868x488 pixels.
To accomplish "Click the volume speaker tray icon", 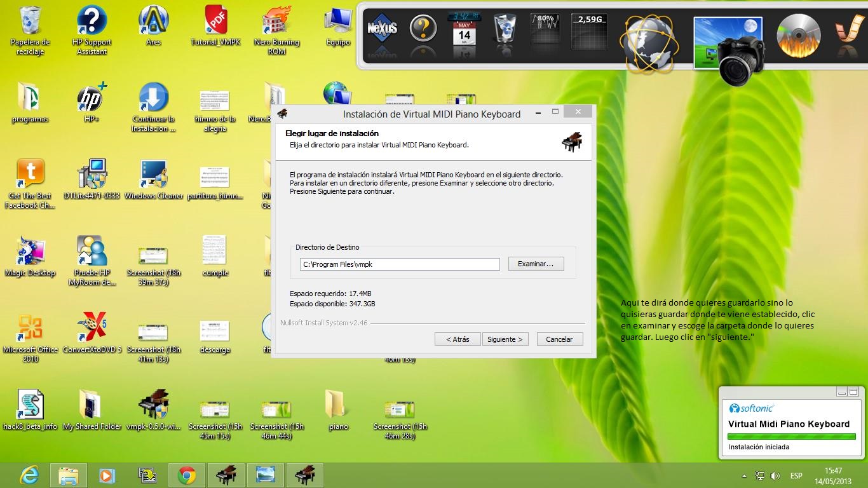I will [775, 475].
